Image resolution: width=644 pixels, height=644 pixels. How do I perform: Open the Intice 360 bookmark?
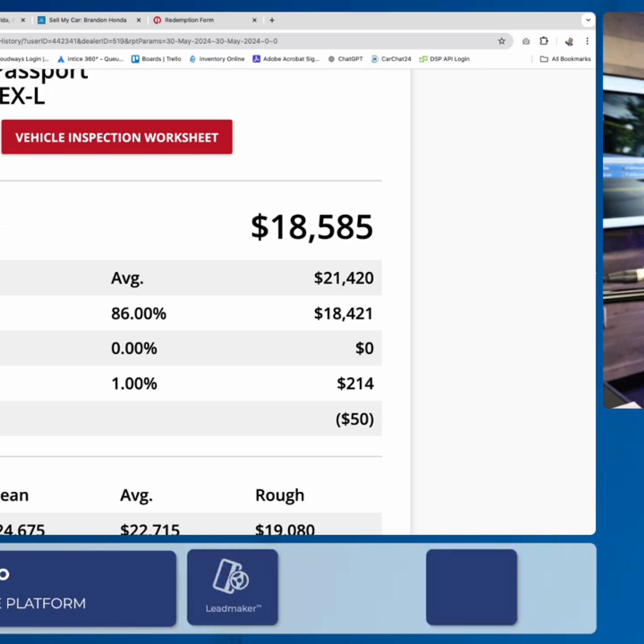pyautogui.click(x=90, y=59)
